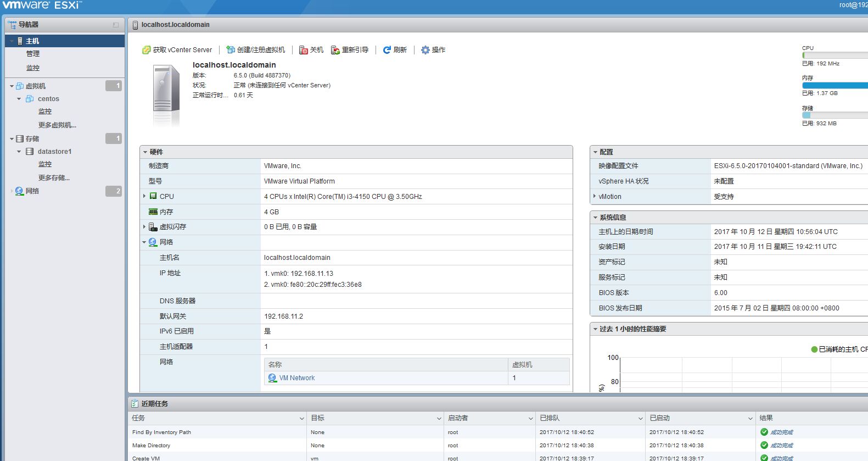The image size is (868, 461).
Task: Expand the vMotion configuration row
Action: tap(595, 196)
